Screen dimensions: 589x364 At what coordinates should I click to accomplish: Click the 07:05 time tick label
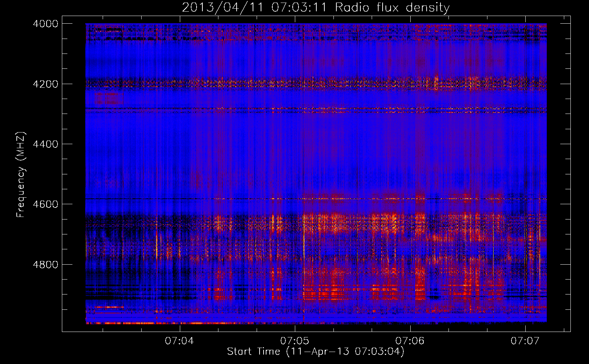tap(294, 341)
